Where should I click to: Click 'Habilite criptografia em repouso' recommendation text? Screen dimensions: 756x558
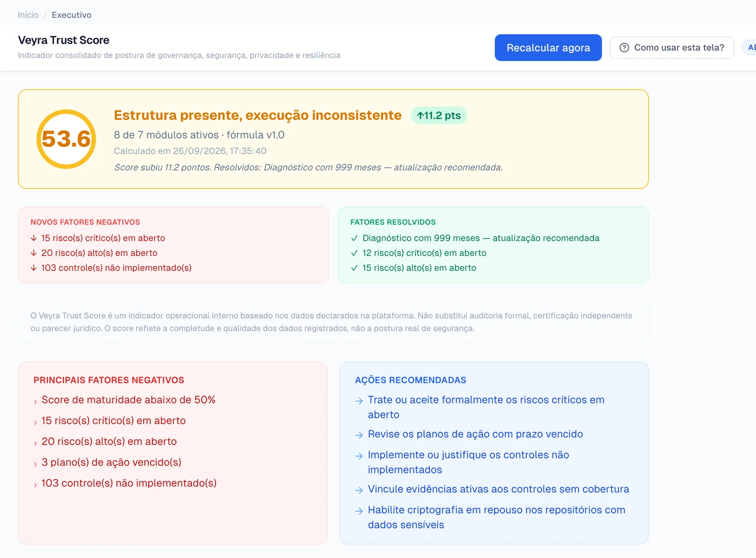point(497,517)
